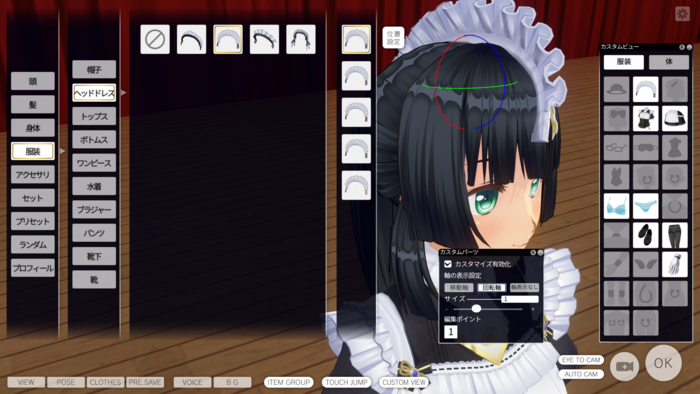Select the 水着 subcategory
The image size is (700, 394).
pyautogui.click(x=94, y=186)
